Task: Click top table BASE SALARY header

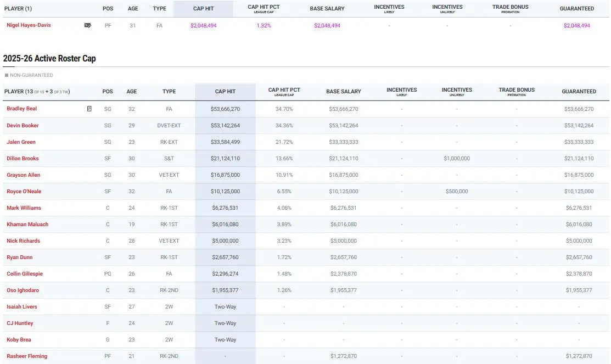Action: point(327,9)
